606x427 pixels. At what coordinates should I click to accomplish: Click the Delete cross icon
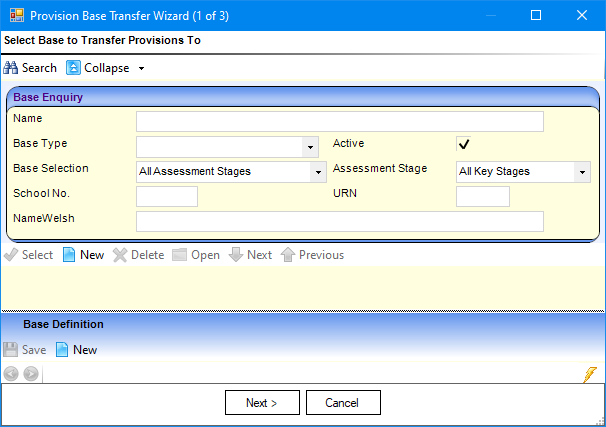120,255
